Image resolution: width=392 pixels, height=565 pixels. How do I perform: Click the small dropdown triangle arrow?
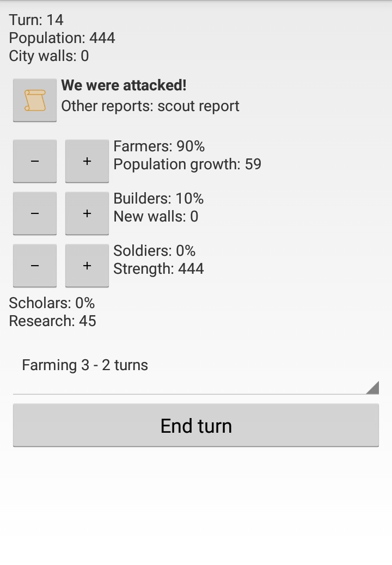click(x=372, y=388)
